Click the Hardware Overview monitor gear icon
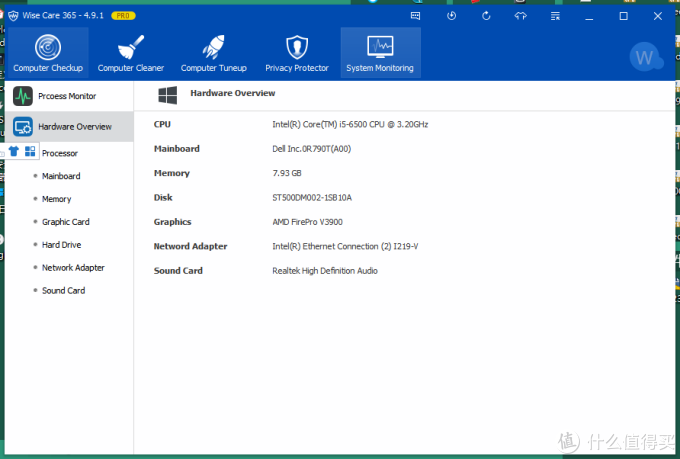Viewport: 680px width, 459px height. point(23,127)
